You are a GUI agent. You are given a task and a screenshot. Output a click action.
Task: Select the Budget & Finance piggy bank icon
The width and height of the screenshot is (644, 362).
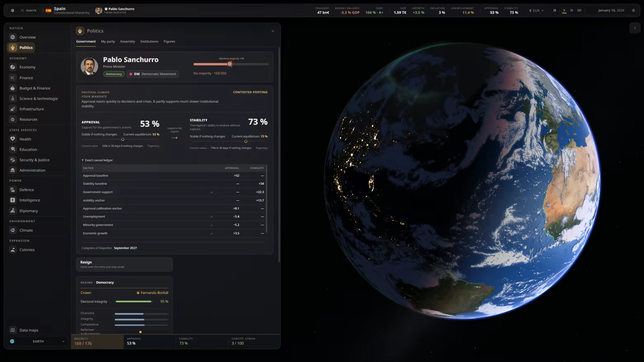pyautogui.click(x=13, y=88)
